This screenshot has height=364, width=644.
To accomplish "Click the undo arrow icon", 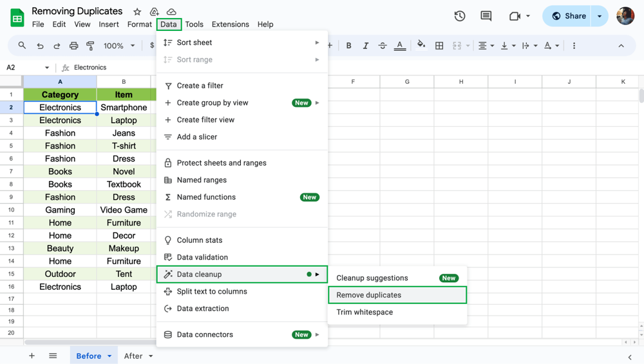I will [x=40, y=46].
